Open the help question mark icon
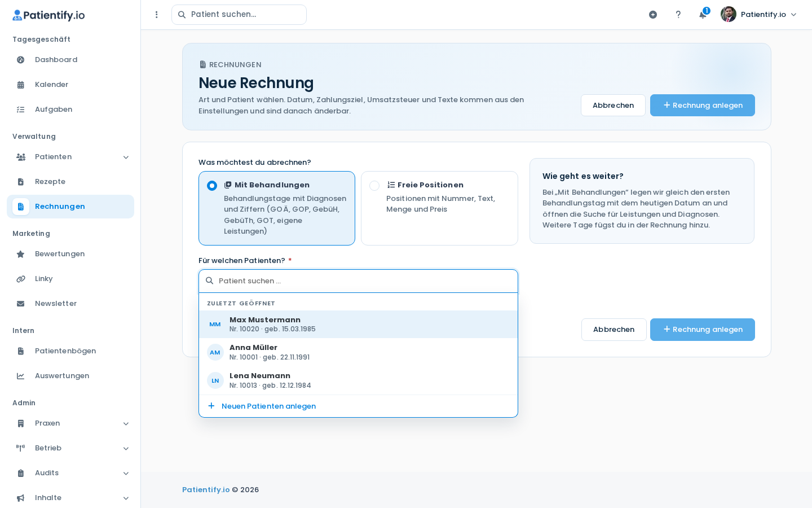812x508 pixels. [678, 15]
